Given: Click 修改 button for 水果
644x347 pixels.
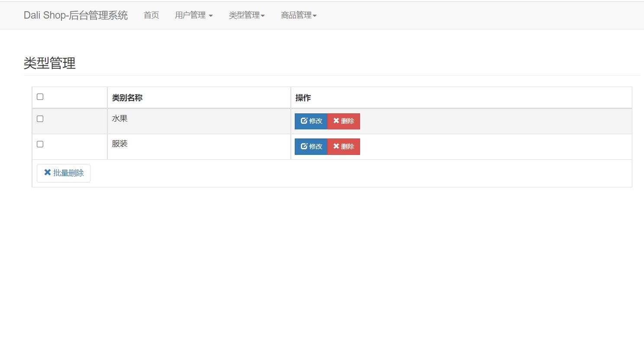Looking at the screenshot, I should pos(311,121).
